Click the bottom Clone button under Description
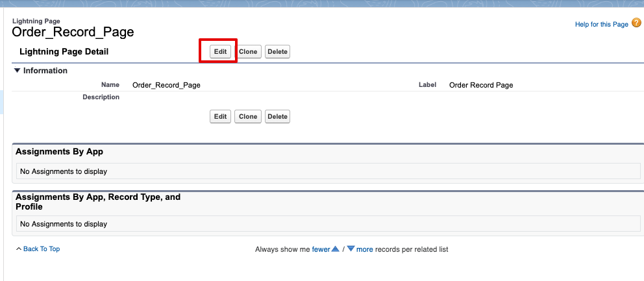 247,117
